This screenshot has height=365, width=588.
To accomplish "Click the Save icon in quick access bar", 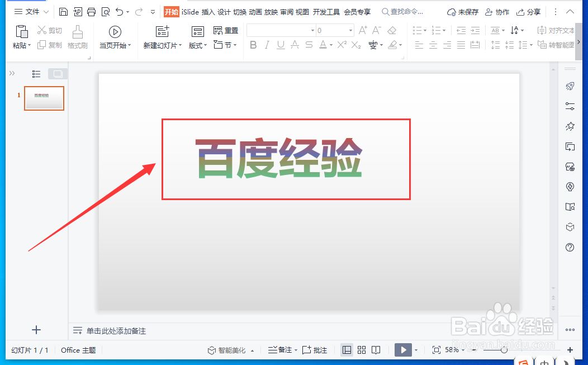I will tap(63, 12).
